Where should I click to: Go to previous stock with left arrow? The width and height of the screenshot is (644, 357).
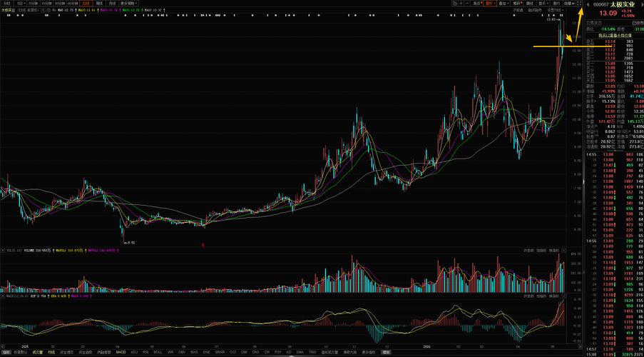(x=588, y=4)
